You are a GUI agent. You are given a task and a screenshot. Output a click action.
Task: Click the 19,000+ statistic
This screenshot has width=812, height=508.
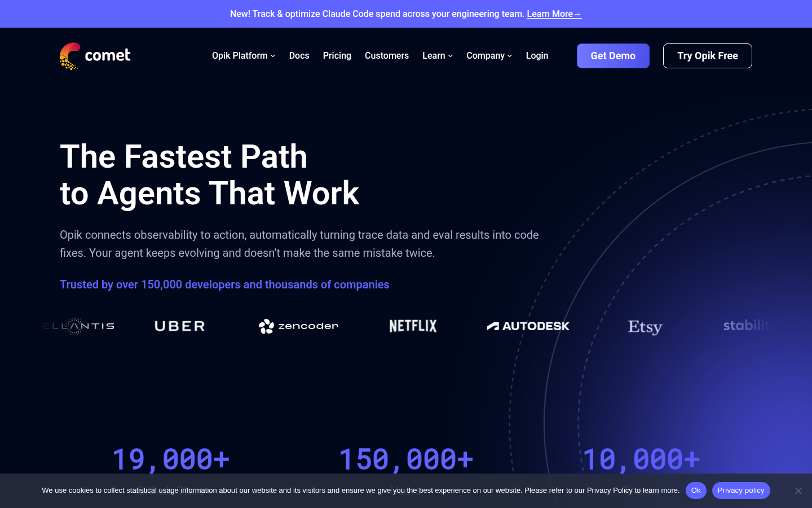pos(171,459)
